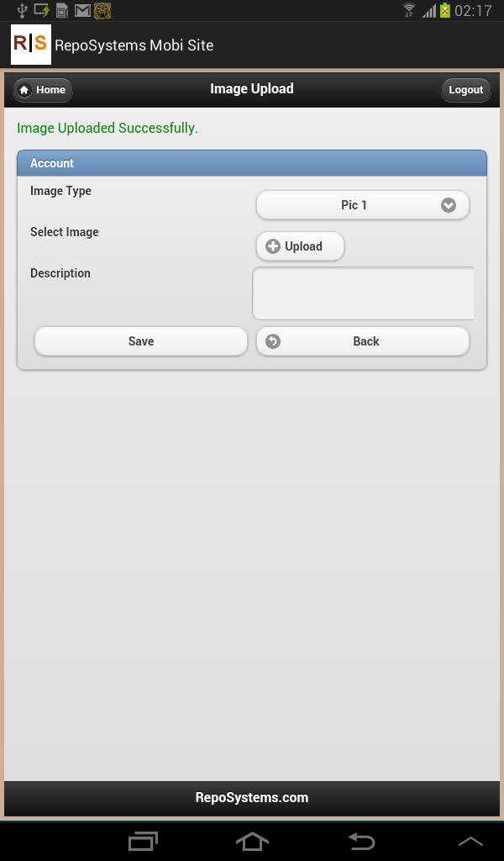The height and width of the screenshot is (861, 504).
Task: Click the Home button in header
Action: click(43, 90)
